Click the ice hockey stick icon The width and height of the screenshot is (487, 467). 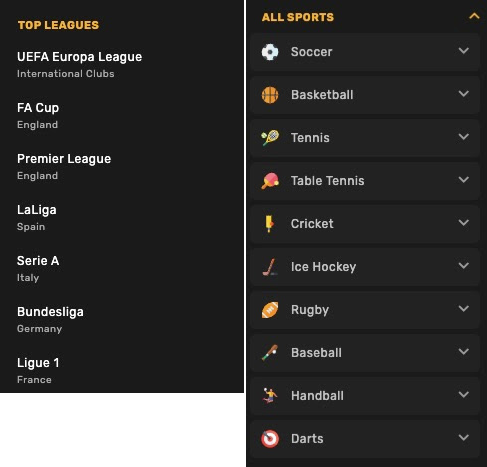pos(270,267)
